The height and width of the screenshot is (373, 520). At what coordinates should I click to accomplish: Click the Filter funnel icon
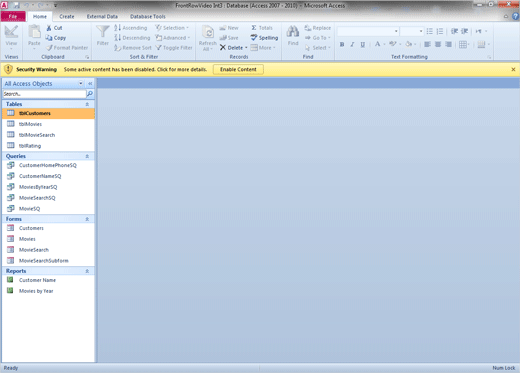coord(103,32)
